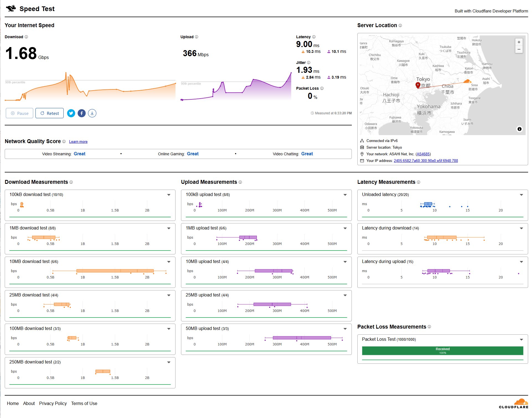Click the map zoom out minus button

519,50
